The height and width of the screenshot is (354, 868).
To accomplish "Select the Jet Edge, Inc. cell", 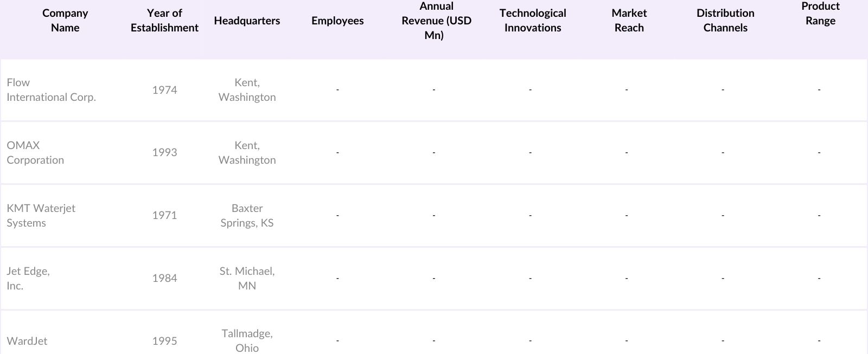I will click(x=28, y=279).
